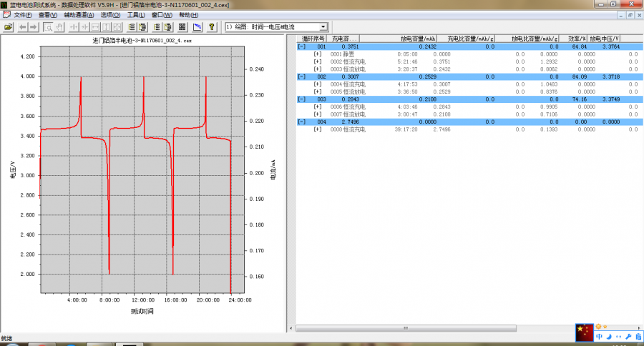This screenshot has height=346, width=644.
Task: Open the 文件(F) menu
Action: tap(22, 14)
